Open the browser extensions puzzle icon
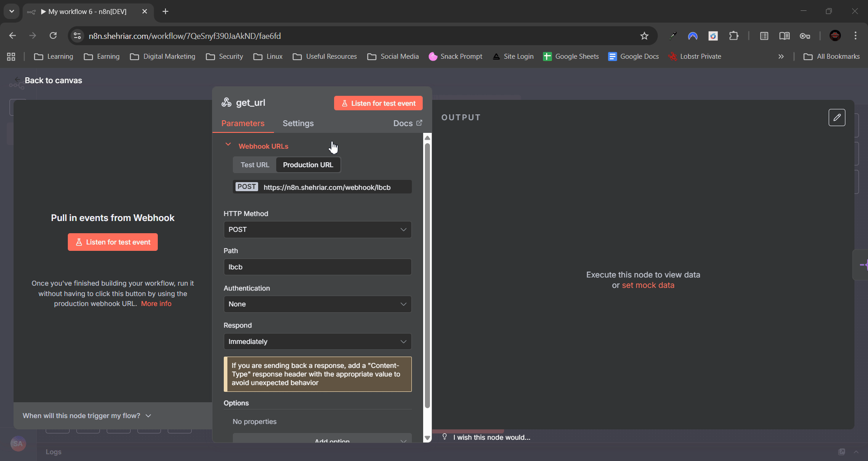This screenshot has width=868, height=461. (734, 36)
